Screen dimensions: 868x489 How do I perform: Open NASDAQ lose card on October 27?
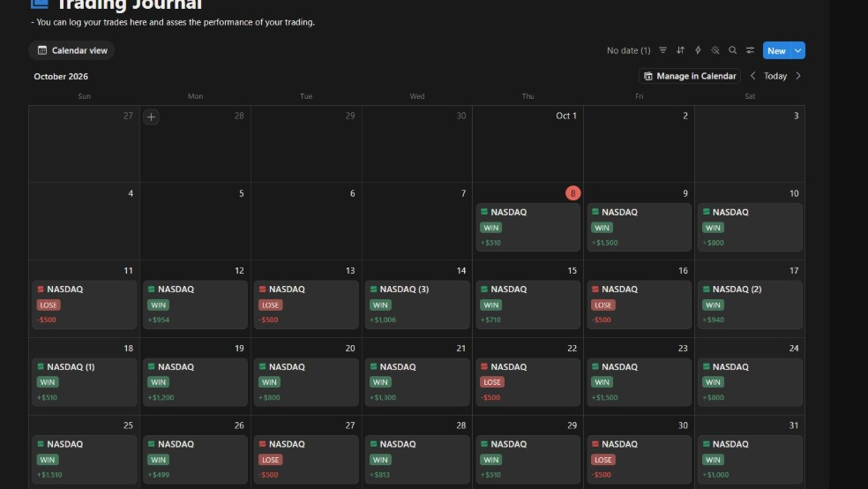[x=306, y=460]
